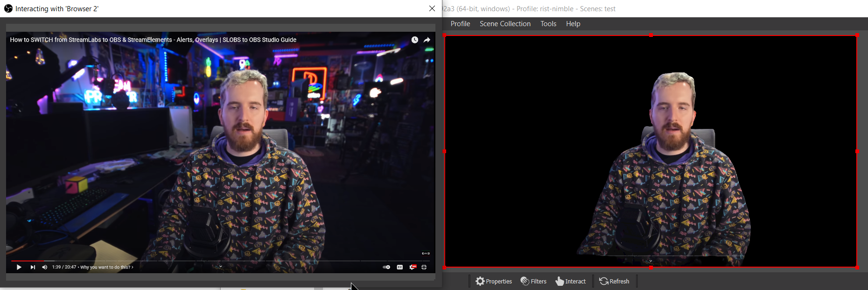Click the video title link
Viewport: 868px width, 290px height.
153,40
